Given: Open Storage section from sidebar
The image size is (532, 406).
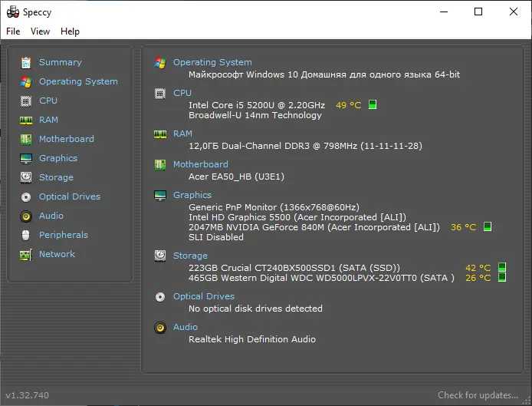Looking at the screenshot, I should click(56, 177).
